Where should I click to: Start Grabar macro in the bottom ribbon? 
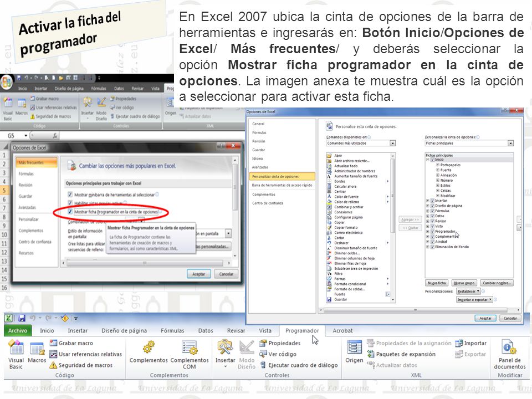pos(71,343)
